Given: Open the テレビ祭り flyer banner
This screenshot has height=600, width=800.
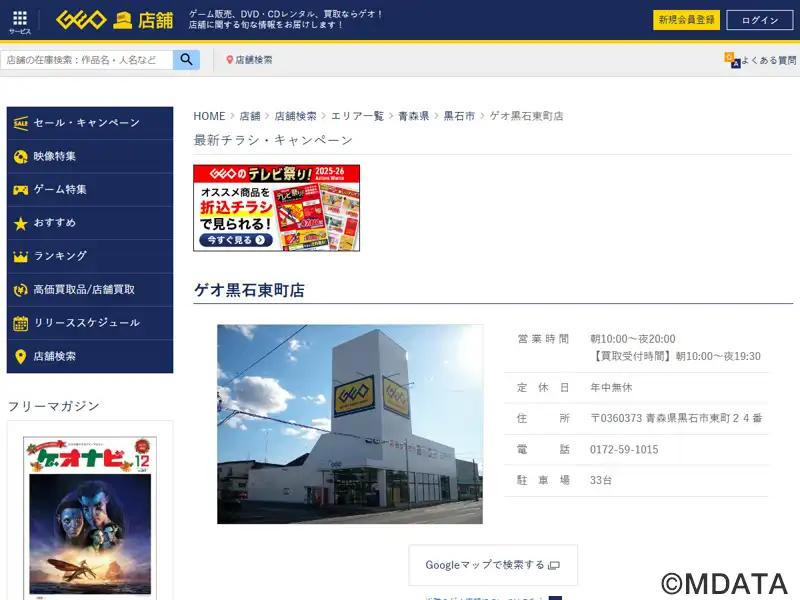Looking at the screenshot, I should tap(277, 208).
